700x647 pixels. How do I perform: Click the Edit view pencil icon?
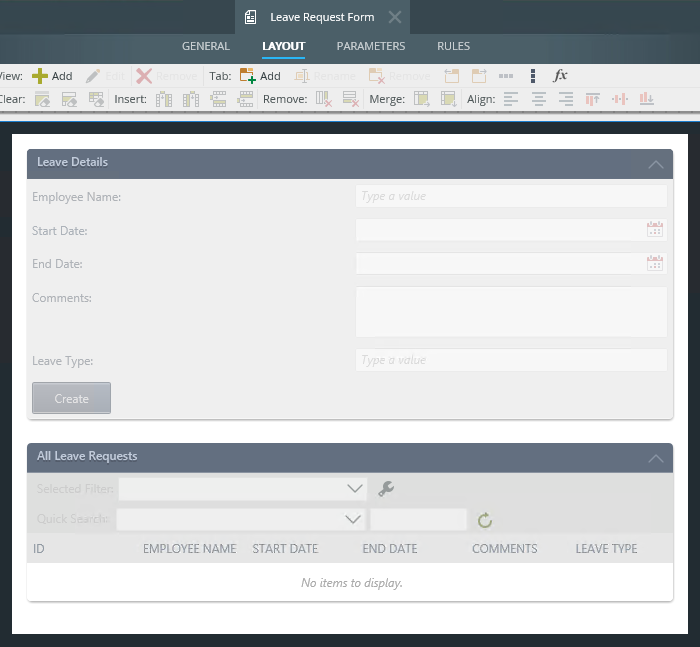pos(93,76)
